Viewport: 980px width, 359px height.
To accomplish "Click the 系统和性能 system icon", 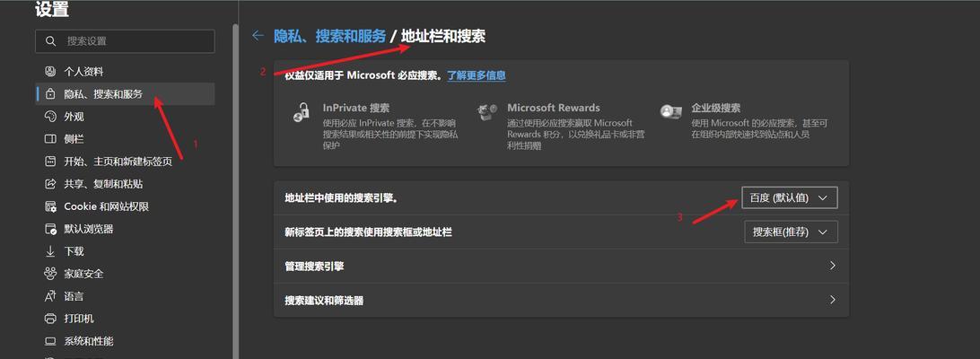I will coord(50,341).
